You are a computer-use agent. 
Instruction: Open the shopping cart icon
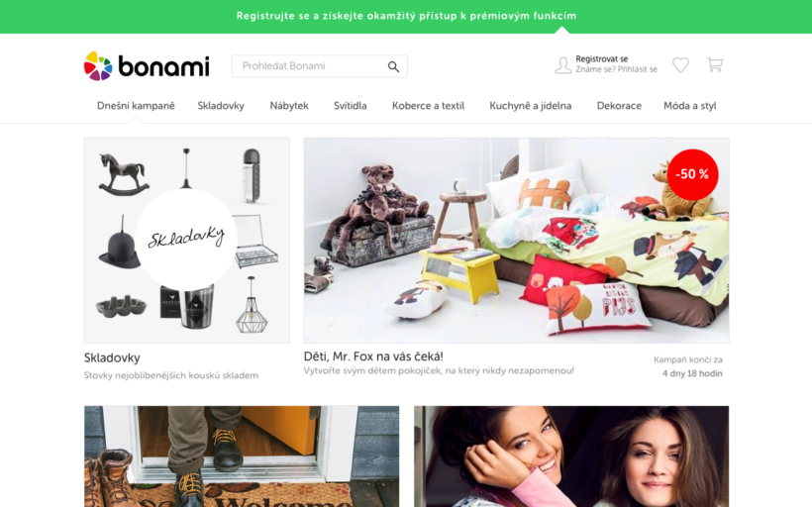[x=715, y=64]
